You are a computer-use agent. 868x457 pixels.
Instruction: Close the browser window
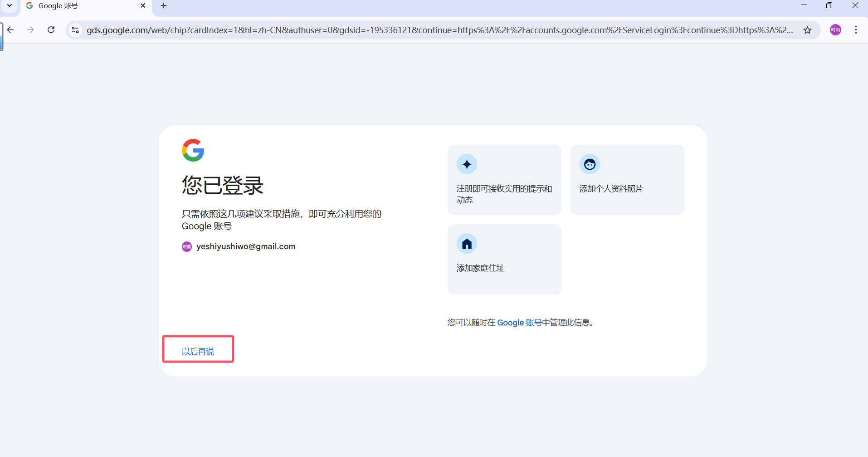pyautogui.click(x=855, y=5)
